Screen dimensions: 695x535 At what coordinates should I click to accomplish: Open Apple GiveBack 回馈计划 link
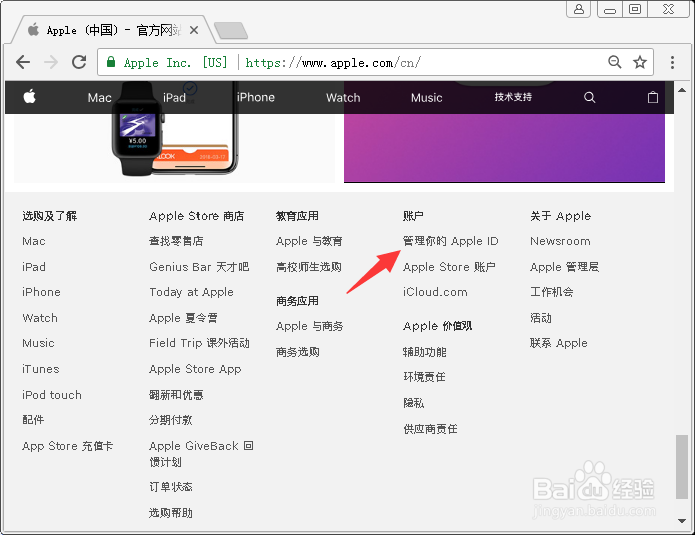[x=201, y=454]
